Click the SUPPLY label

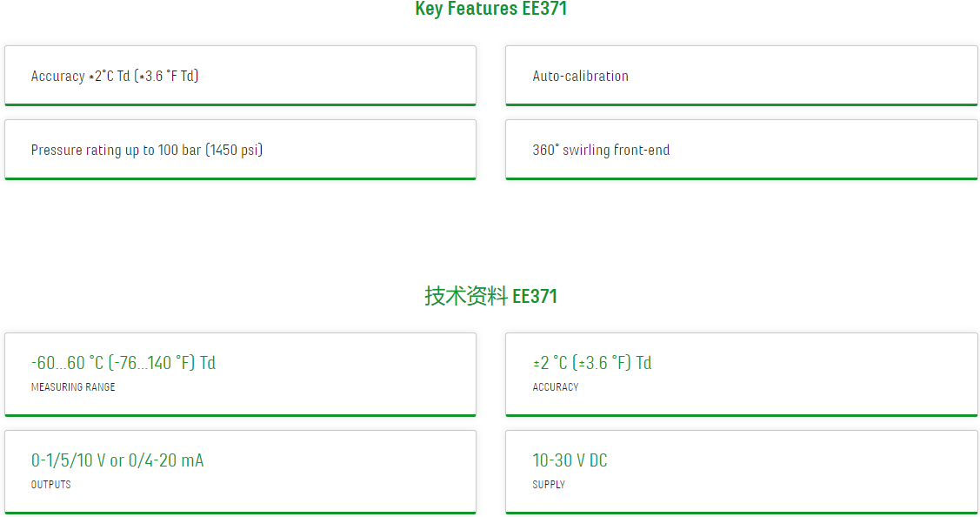(x=549, y=485)
